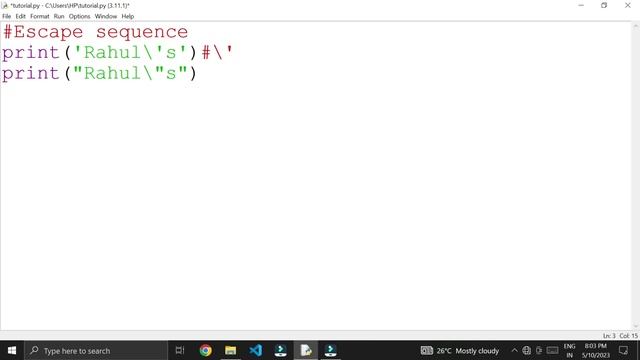
Task: Open the Format menu
Action: click(x=40, y=16)
